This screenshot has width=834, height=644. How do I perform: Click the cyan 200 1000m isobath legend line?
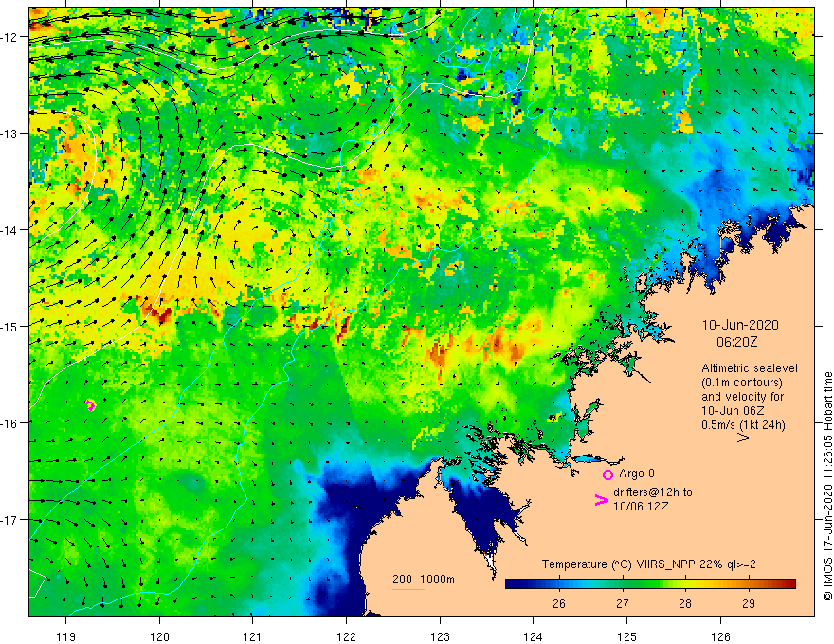pyautogui.click(x=408, y=589)
